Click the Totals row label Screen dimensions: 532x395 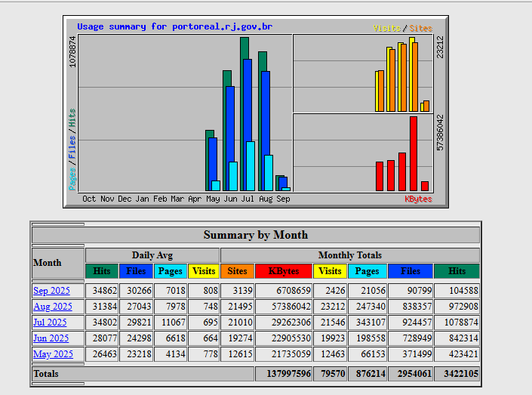[x=46, y=374]
